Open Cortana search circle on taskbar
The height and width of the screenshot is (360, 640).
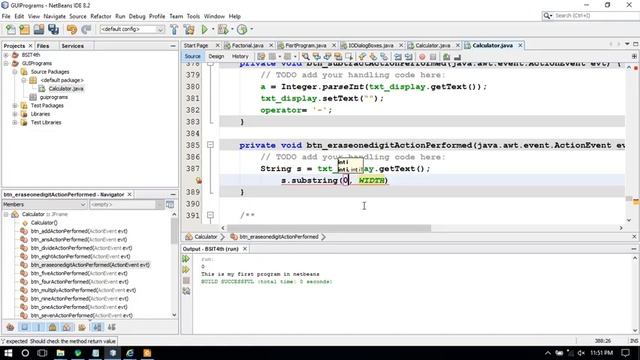(x=25, y=353)
